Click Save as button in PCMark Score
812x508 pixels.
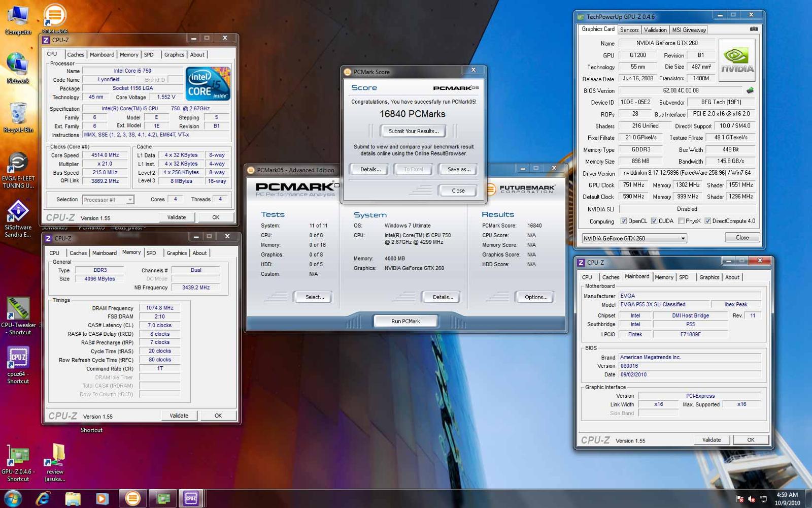pos(458,170)
